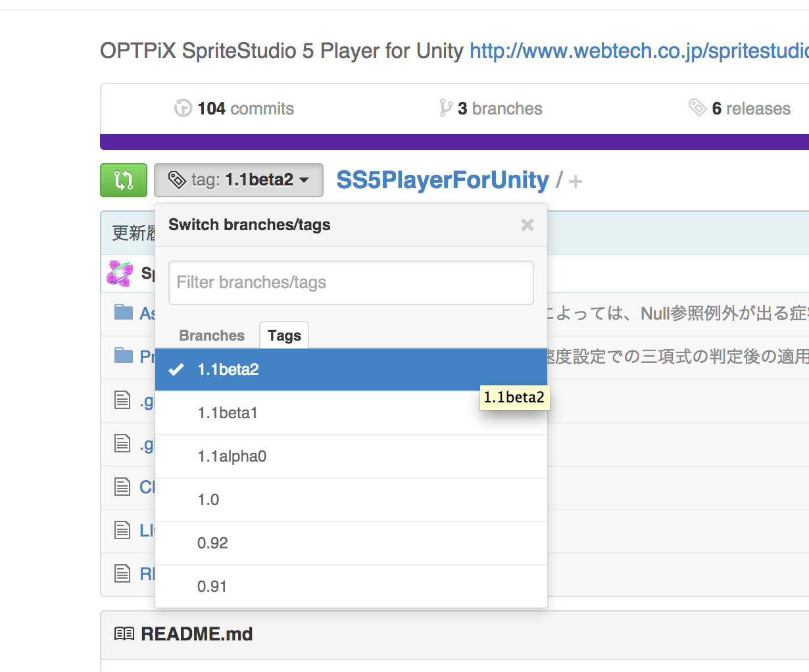809x672 pixels.
Task: Click the branches fork icon
Action: [x=446, y=108]
